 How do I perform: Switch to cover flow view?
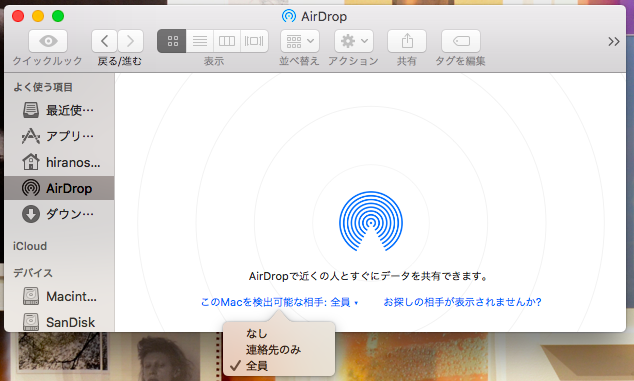pyautogui.click(x=254, y=41)
